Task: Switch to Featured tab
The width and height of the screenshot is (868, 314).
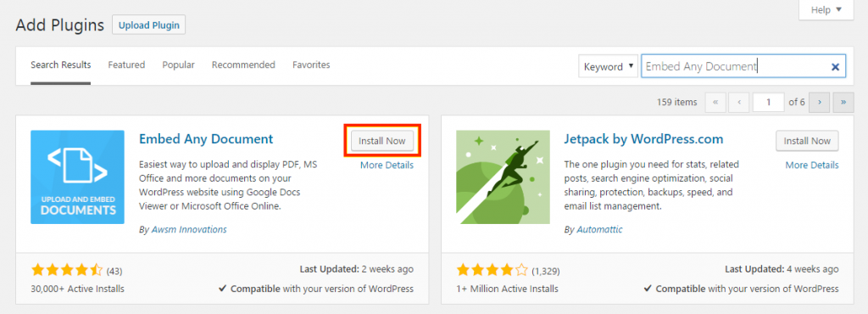Action: (x=126, y=64)
